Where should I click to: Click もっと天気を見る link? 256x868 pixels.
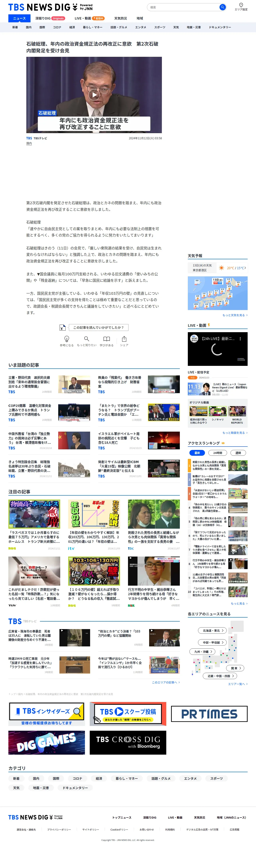coord(235,315)
